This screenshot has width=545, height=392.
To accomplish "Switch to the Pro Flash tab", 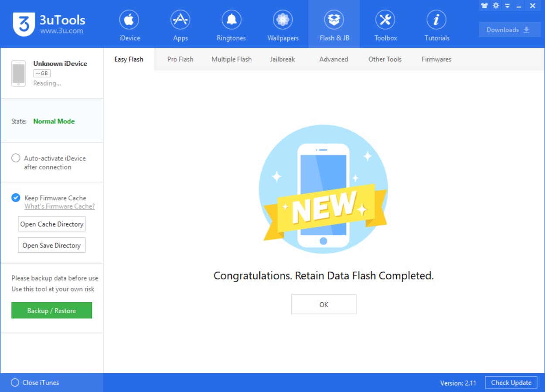I will [x=180, y=59].
